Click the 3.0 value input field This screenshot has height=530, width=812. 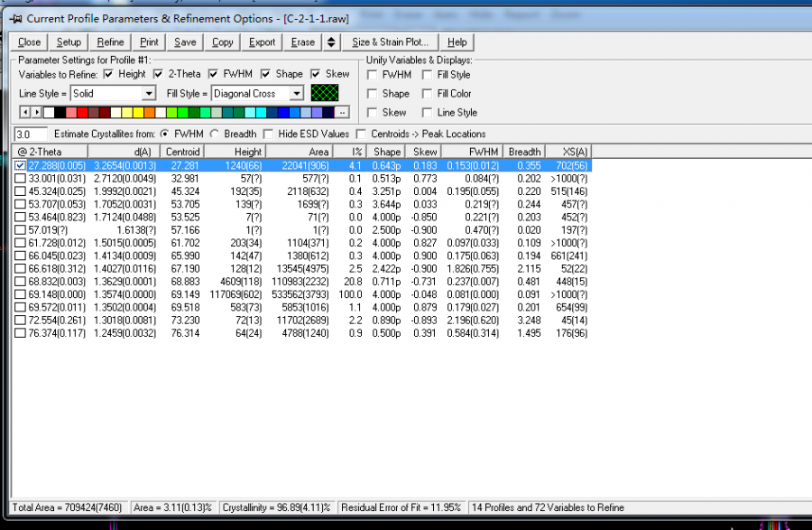point(31,135)
